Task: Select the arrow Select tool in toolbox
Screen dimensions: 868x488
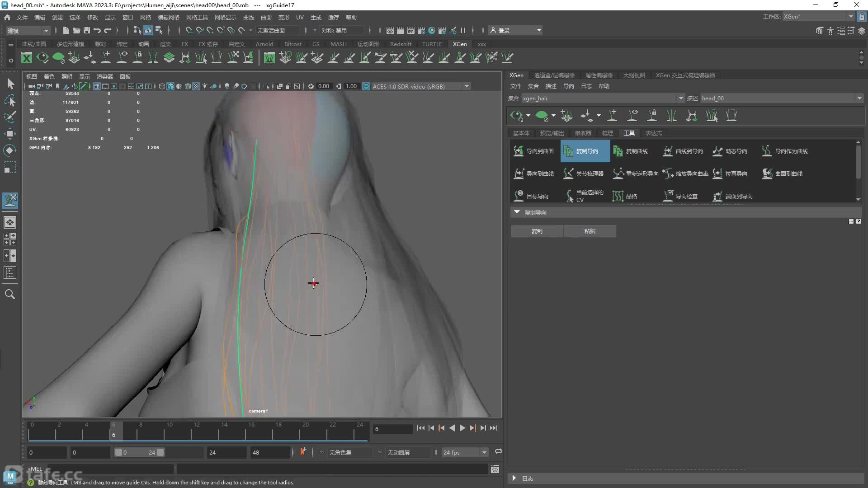Action: 10,84
